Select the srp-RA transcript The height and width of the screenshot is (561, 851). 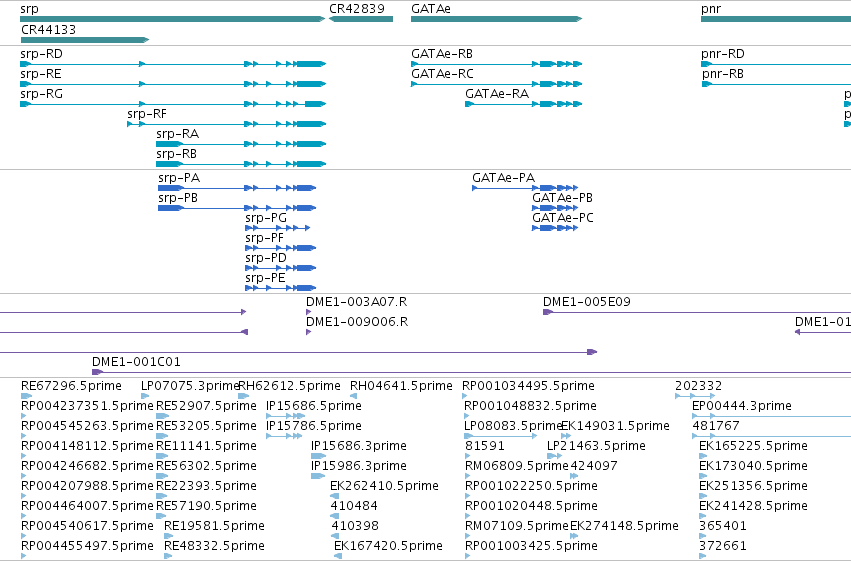(241, 144)
